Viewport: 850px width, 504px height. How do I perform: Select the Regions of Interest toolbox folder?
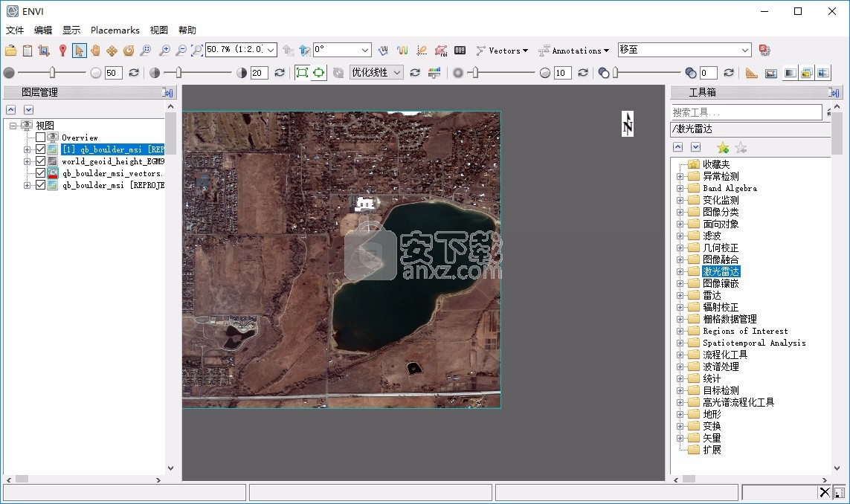(745, 331)
